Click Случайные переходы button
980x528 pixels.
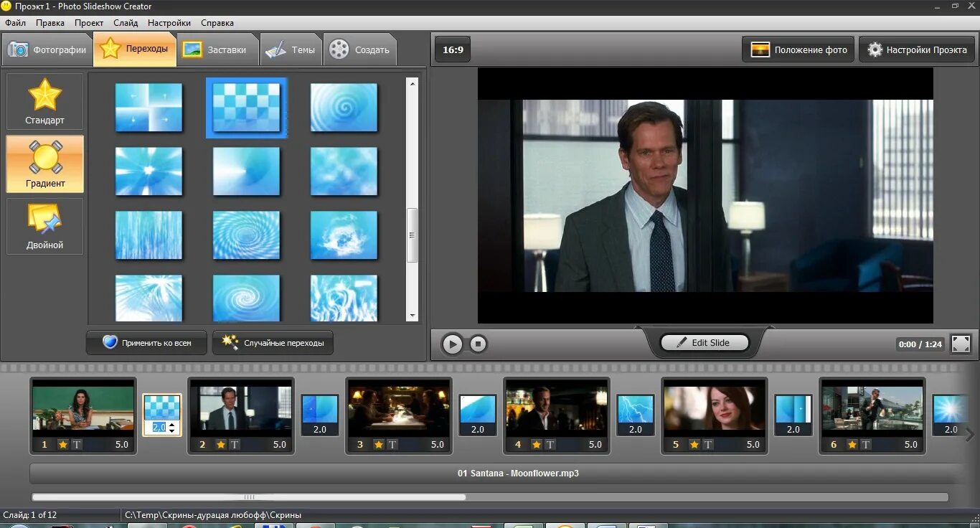pyautogui.click(x=273, y=343)
